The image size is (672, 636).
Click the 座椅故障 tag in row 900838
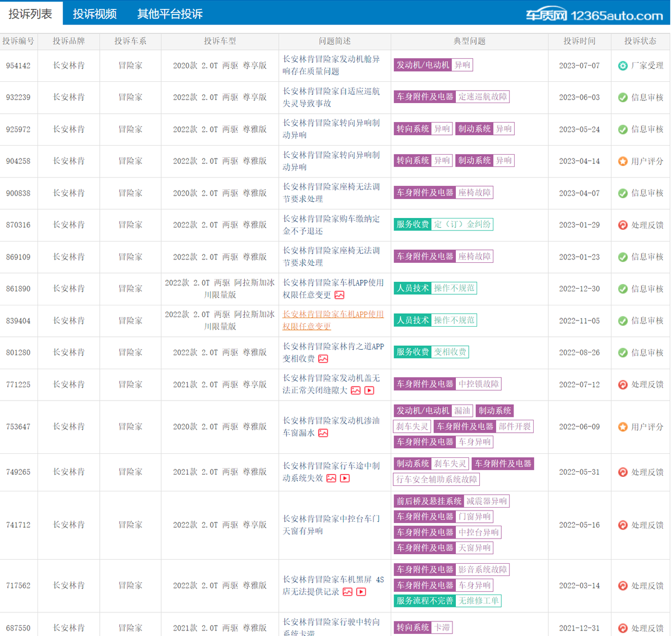(475, 193)
